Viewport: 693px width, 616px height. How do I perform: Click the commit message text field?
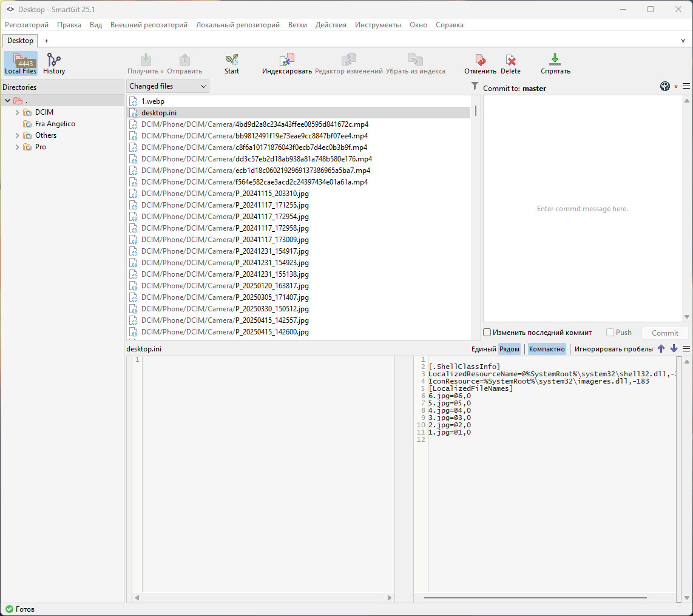(x=583, y=209)
